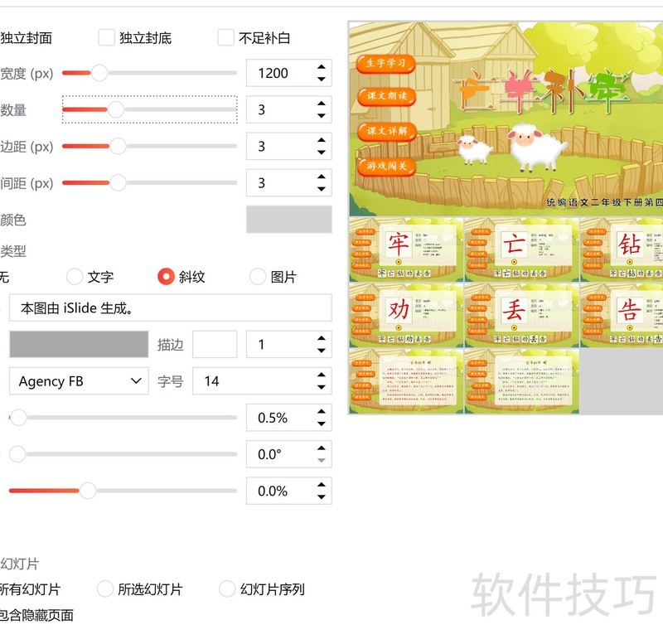Choose the 幻灯片序列 option
Screen dimensions: 663x644
[227, 588]
